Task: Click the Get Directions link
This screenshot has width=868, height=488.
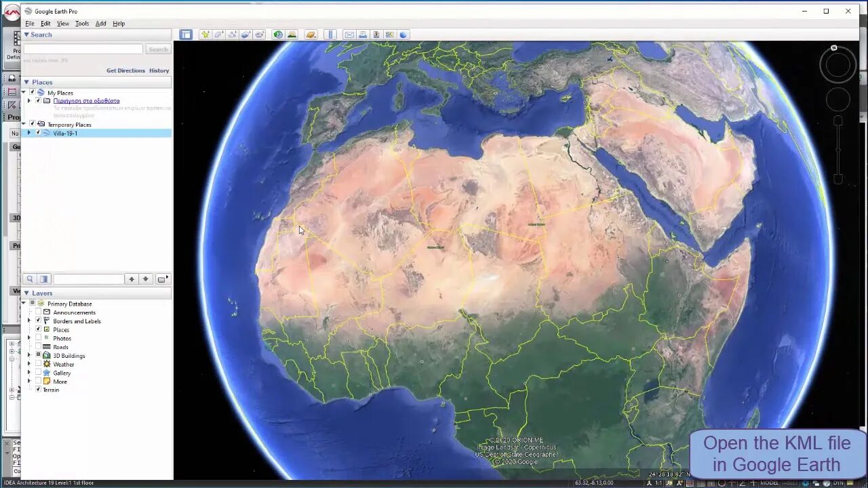Action: [x=125, y=70]
